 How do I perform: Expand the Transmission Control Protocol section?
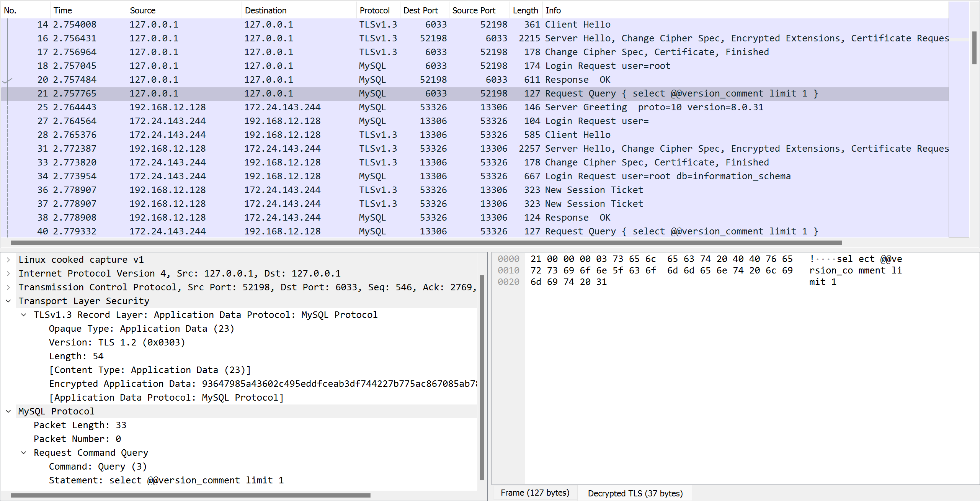pyautogui.click(x=8, y=287)
